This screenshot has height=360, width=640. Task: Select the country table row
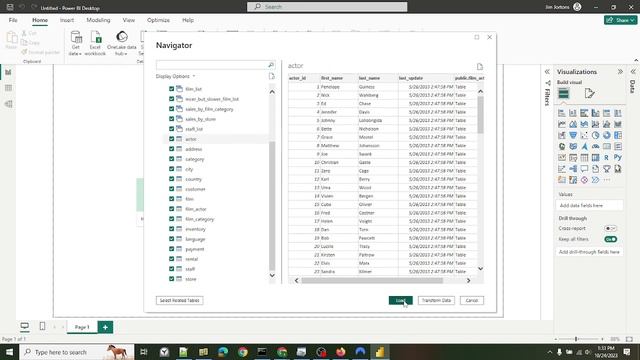pos(193,179)
